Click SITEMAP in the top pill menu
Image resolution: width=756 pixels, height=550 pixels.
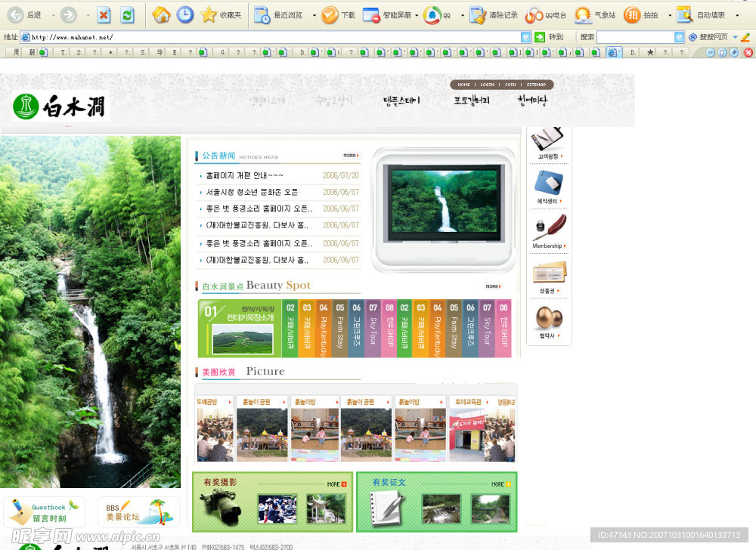click(x=536, y=85)
